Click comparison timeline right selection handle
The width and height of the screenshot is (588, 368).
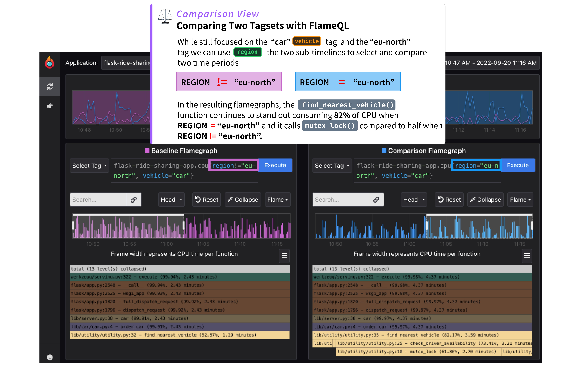click(x=532, y=225)
